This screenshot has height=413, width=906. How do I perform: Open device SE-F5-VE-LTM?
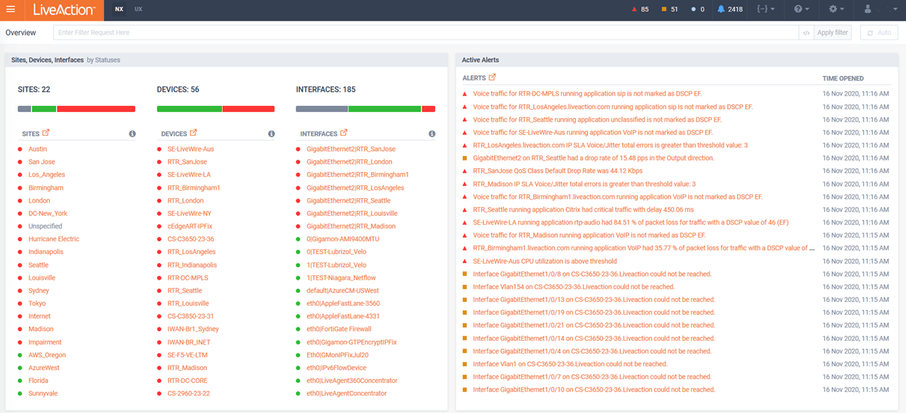click(x=187, y=355)
